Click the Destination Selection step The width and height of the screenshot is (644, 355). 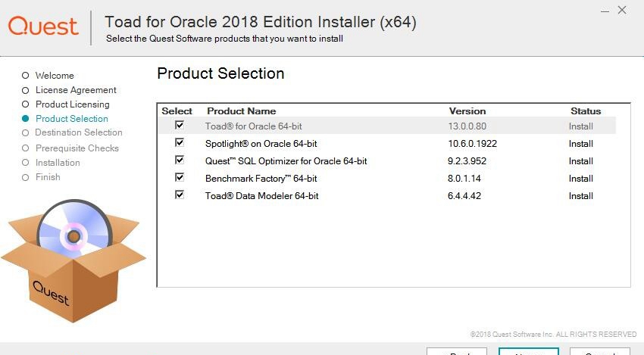point(79,132)
